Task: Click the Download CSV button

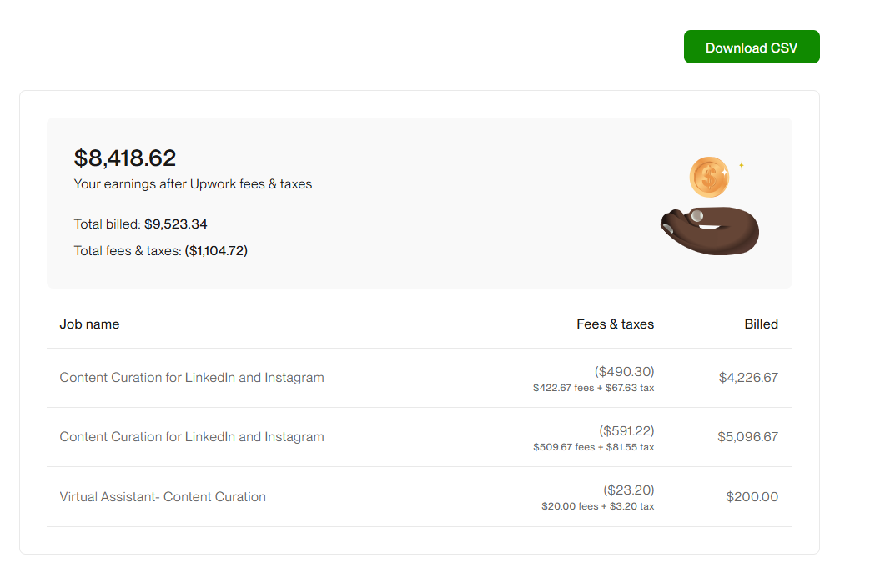Action: click(751, 48)
